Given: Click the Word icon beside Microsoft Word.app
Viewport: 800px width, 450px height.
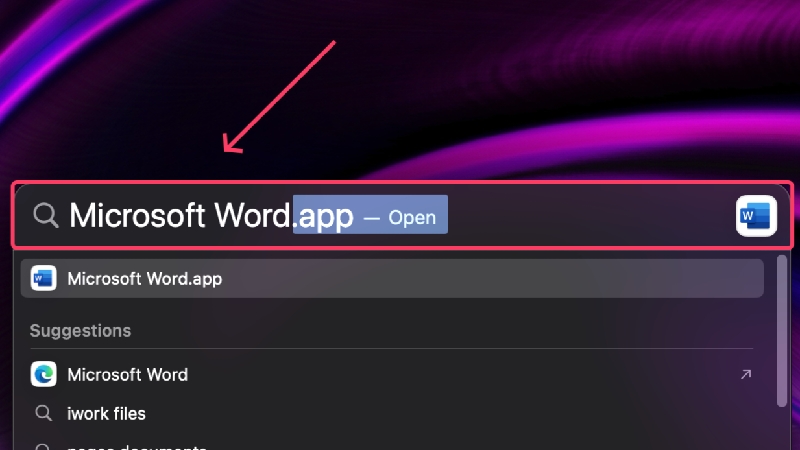Looking at the screenshot, I should [43, 279].
